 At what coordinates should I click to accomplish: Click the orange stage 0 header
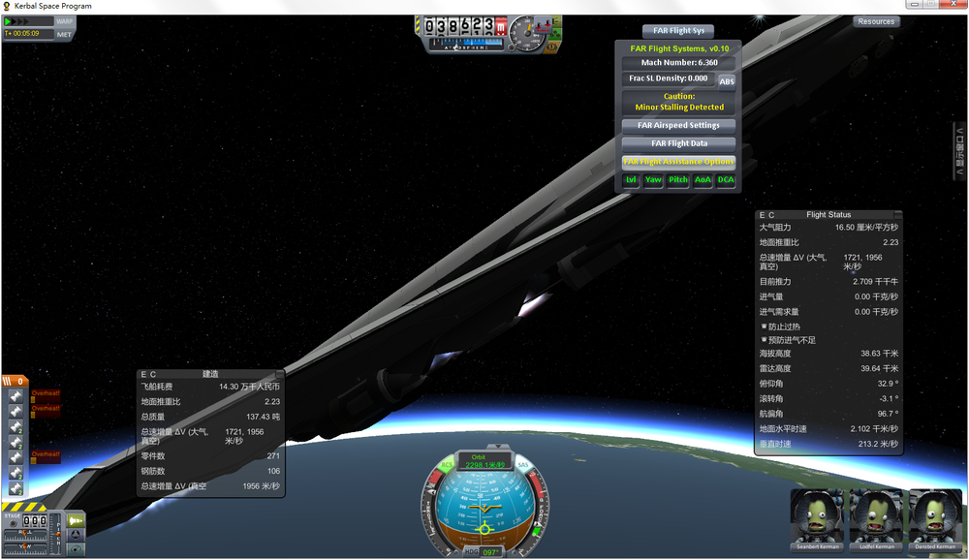(x=15, y=382)
